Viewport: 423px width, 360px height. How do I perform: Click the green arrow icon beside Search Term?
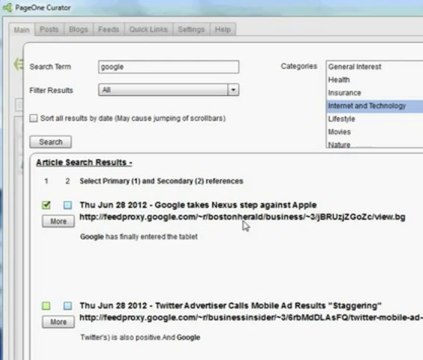point(18,64)
